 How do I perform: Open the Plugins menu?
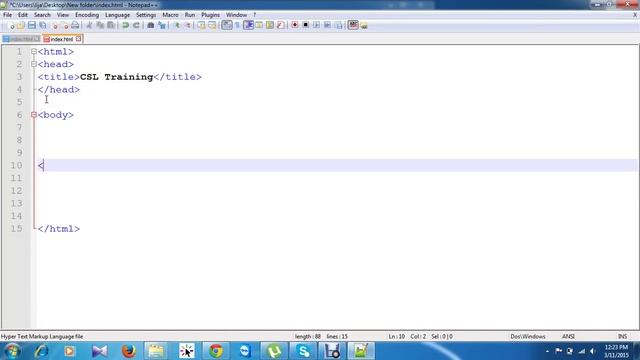click(x=211, y=15)
